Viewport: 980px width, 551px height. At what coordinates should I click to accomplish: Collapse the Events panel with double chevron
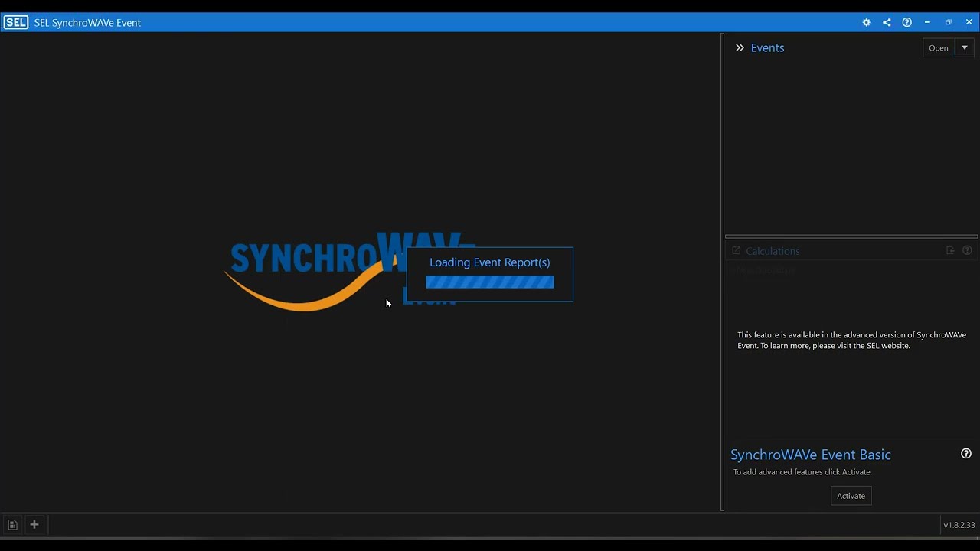click(x=740, y=47)
